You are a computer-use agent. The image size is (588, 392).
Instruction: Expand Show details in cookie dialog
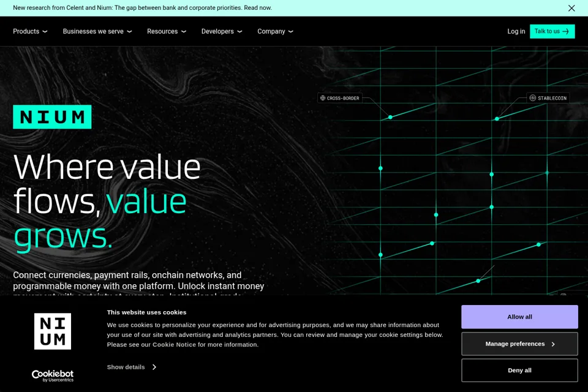[x=131, y=367]
